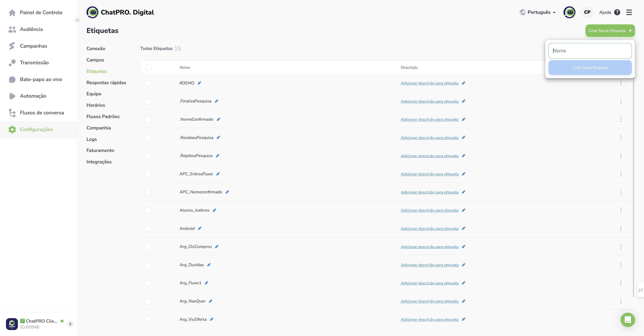Add description for Arg_ViuOferta tag
The height and width of the screenshot is (336, 644).
pos(430,319)
